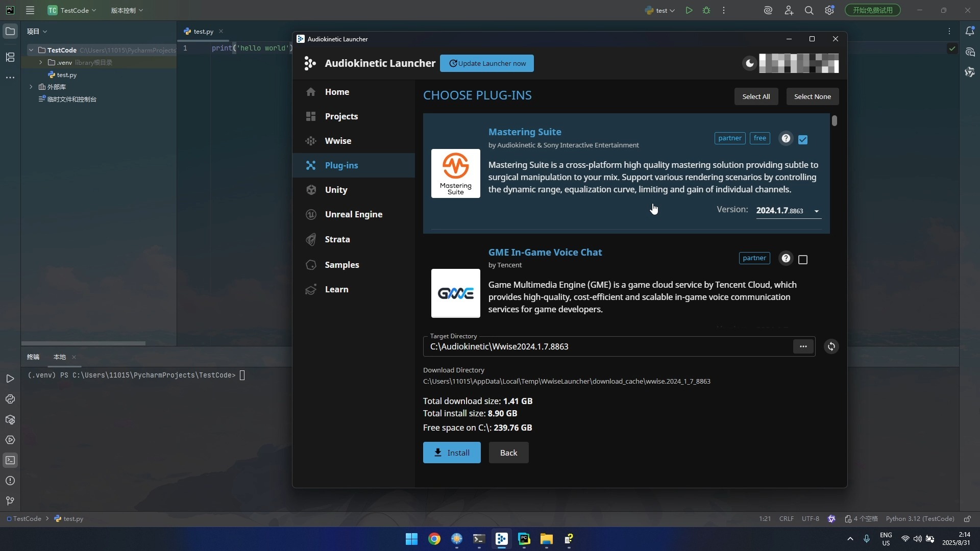Open Services tool window icon in PyCharm
980x551 pixels.
point(10,440)
